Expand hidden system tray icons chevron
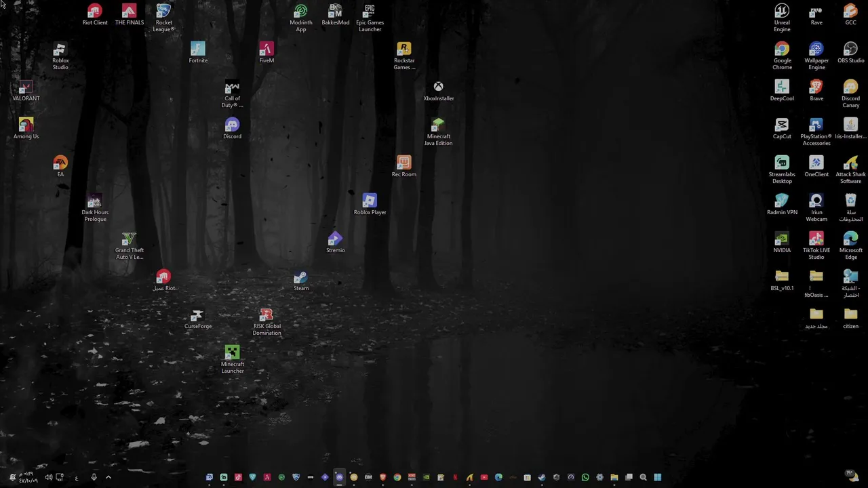Viewport: 868px width, 488px height. click(108, 477)
